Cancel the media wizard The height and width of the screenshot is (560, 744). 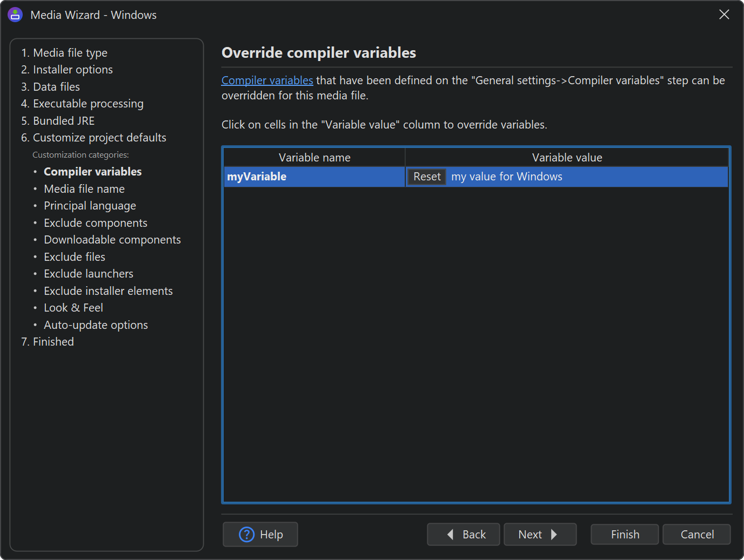tap(697, 535)
